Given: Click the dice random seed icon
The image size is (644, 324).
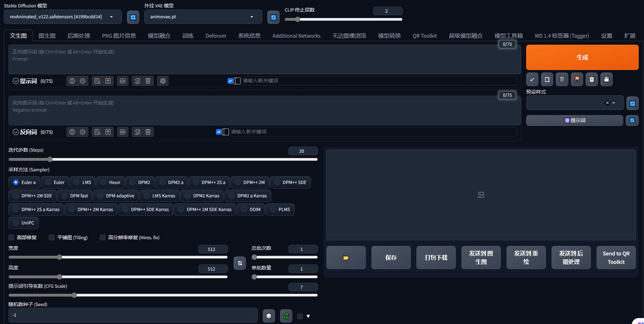Looking at the screenshot, I should pos(269,316).
